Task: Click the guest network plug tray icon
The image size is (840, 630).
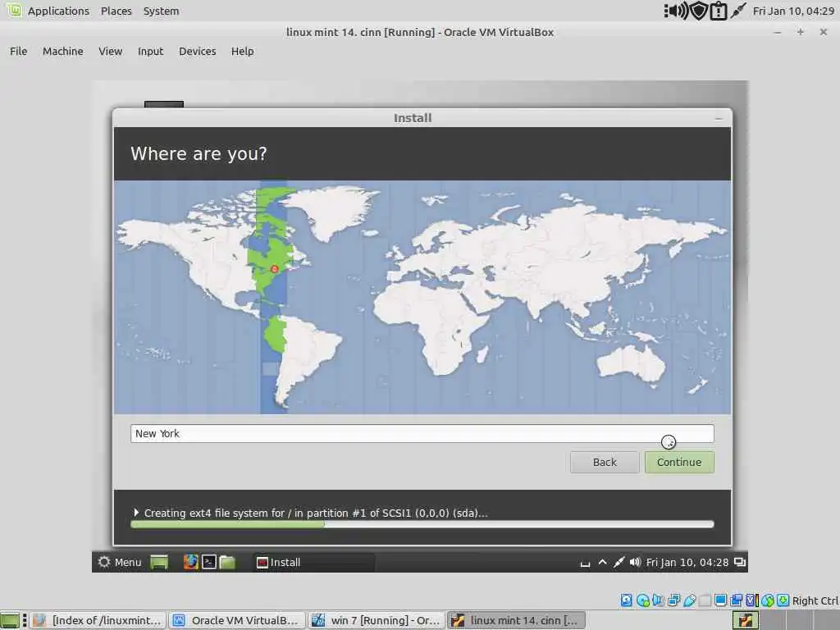Action: coord(619,562)
